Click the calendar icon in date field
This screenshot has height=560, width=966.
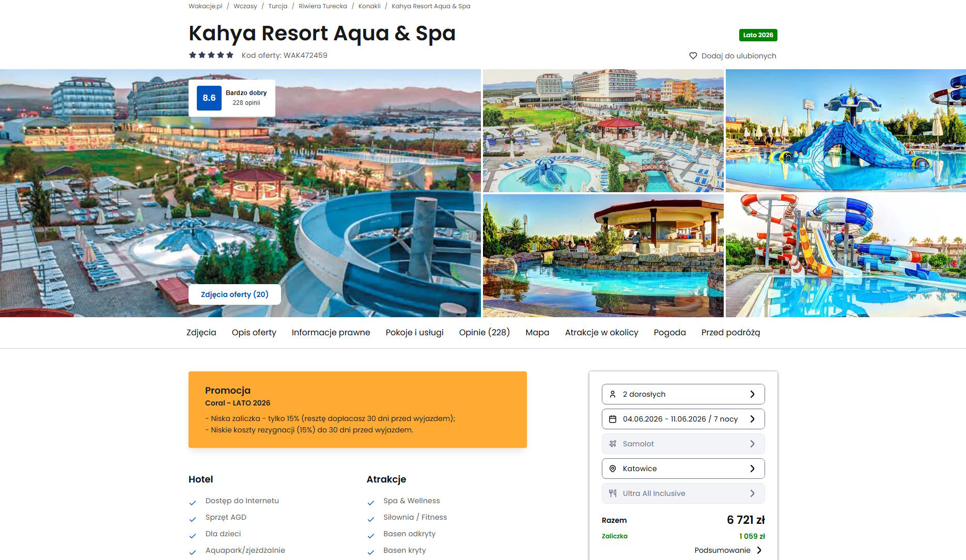613,419
